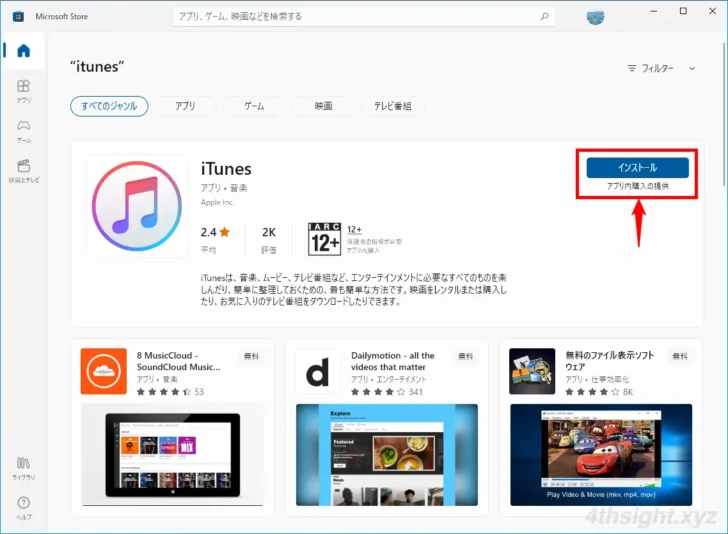The height and width of the screenshot is (534, 728).
Task: Open Dailymotion - all the videos that matter
Action: (393, 361)
